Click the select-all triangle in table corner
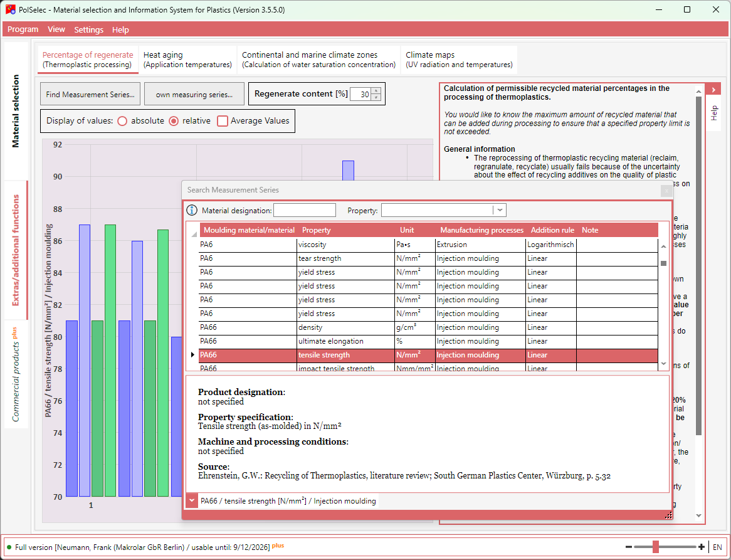The height and width of the screenshot is (560, 731). 194,235
